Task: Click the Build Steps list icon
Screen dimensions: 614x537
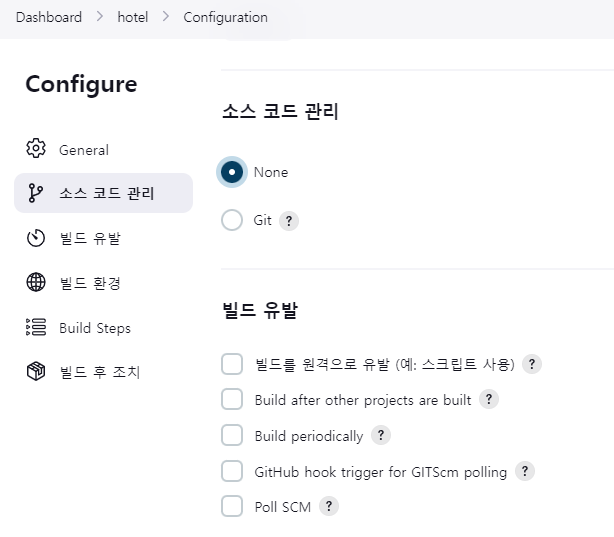Action: (x=36, y=327)
